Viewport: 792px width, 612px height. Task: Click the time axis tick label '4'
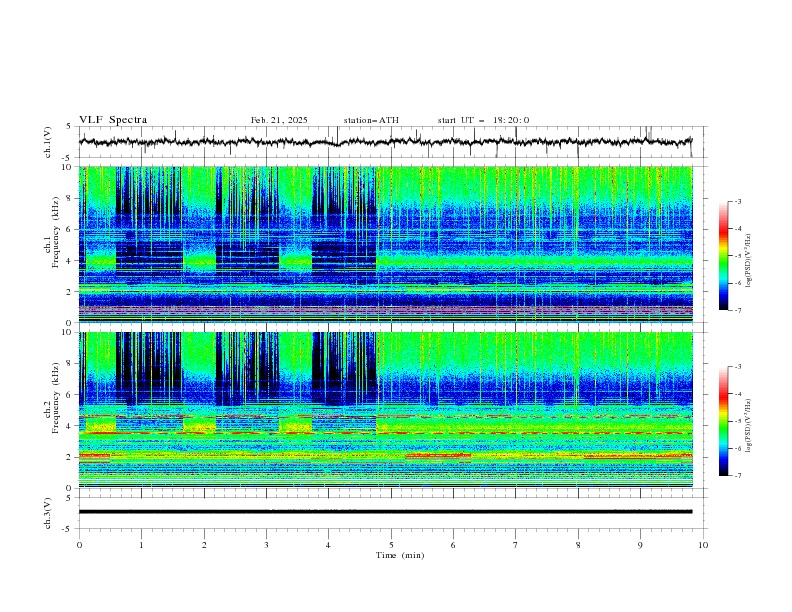coord(328,545)
